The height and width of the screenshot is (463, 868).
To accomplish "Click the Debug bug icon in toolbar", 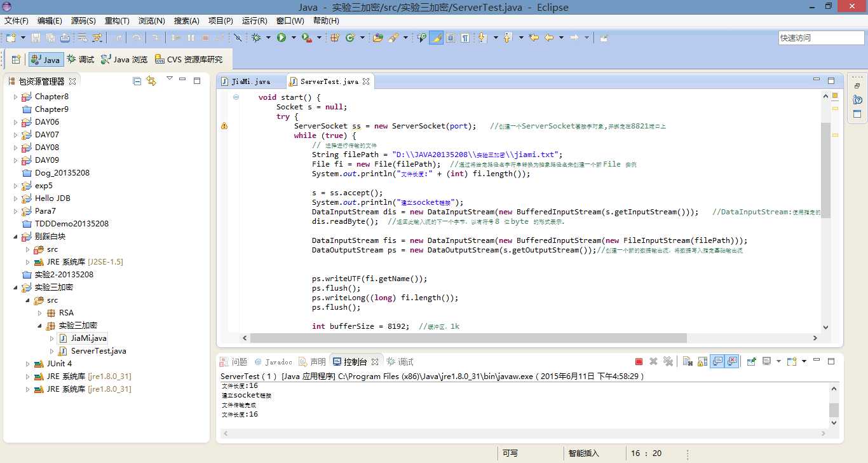I will pos(256,38).
